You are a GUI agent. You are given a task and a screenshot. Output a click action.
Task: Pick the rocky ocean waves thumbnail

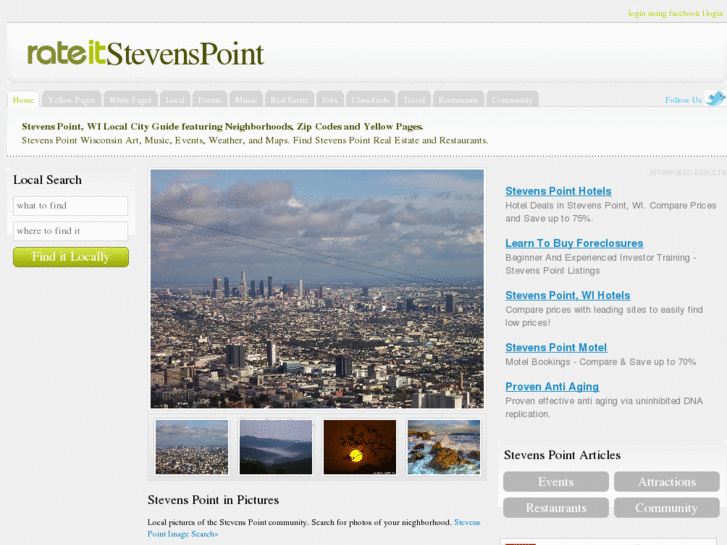pyautogui.click(x=444, y=447)
